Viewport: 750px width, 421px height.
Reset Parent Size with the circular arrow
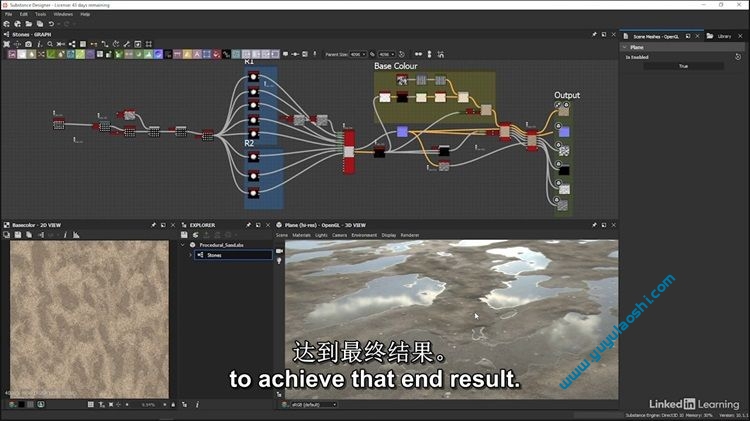401,55
